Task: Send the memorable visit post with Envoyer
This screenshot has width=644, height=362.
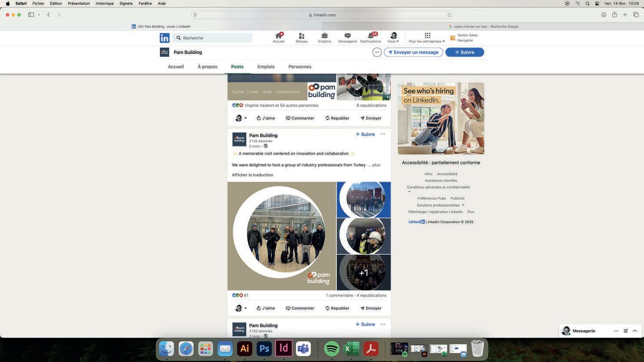Action: click(x=371, y=308)
